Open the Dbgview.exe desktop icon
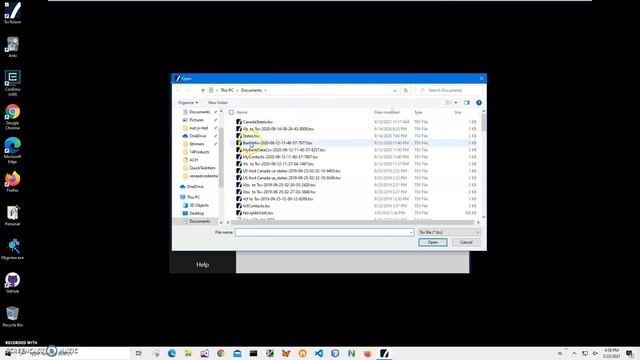 tap(13, 249)
